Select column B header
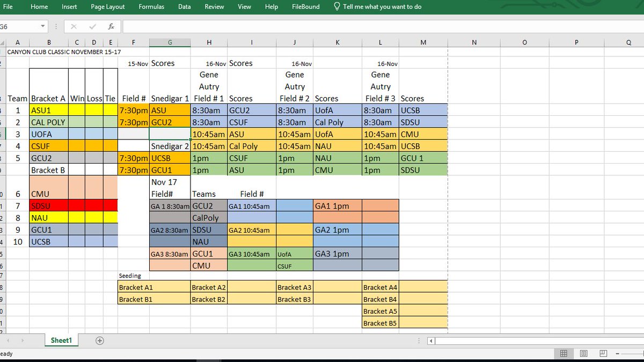Screen dimensions: 644x362 click(49, 42)
